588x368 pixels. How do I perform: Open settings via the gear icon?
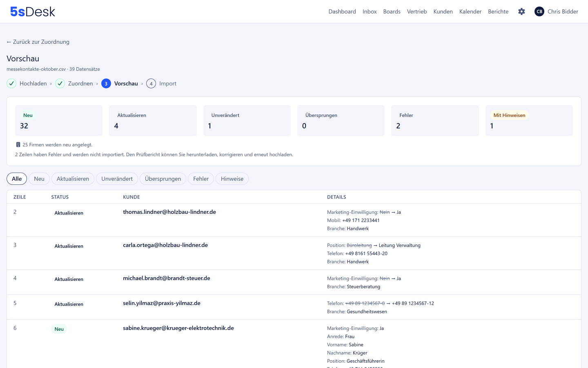click(521, 11)
